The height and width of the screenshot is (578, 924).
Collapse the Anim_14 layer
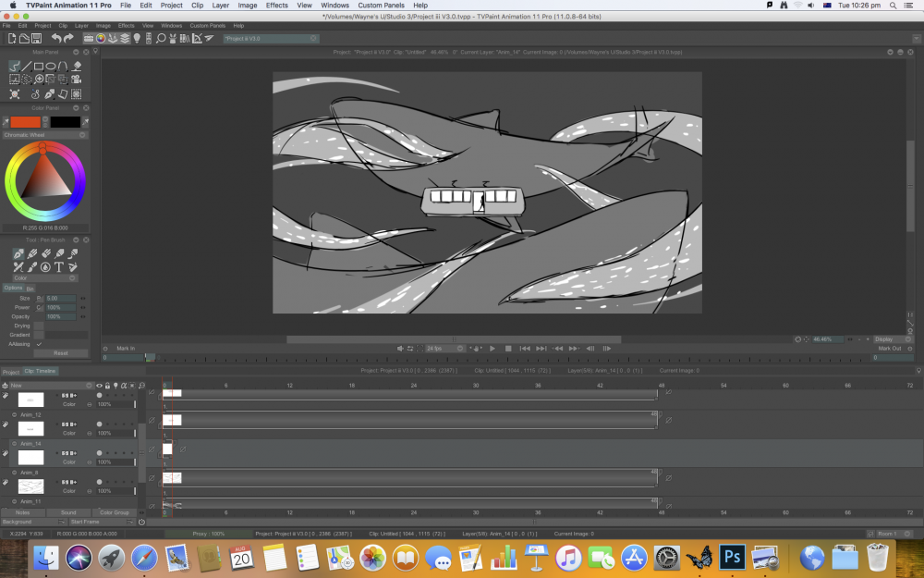[x=15, y=444]
